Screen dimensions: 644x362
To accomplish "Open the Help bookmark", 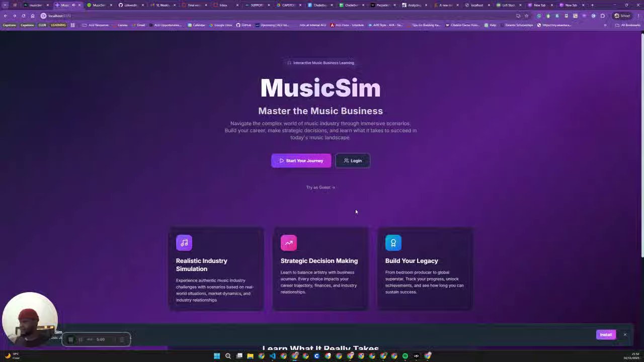I will click(491, 25).
